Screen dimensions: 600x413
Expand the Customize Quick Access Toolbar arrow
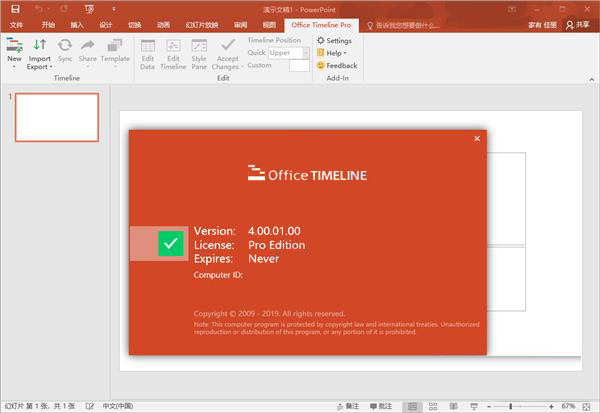114,9
